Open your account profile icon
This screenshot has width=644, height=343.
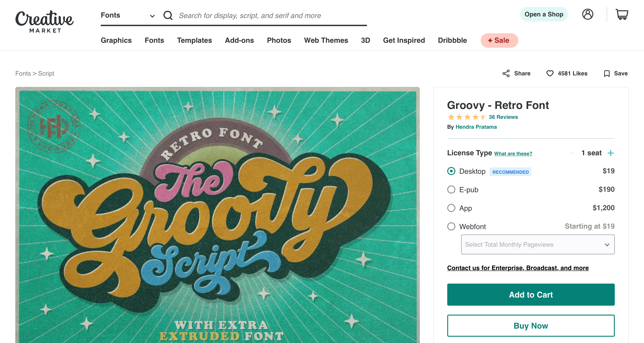(x=588, y=14)
